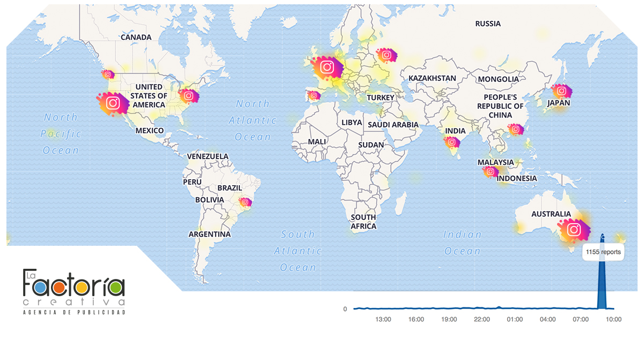Click the MALI map label
This screenshot has height=338, width=644.
(317, 142)
